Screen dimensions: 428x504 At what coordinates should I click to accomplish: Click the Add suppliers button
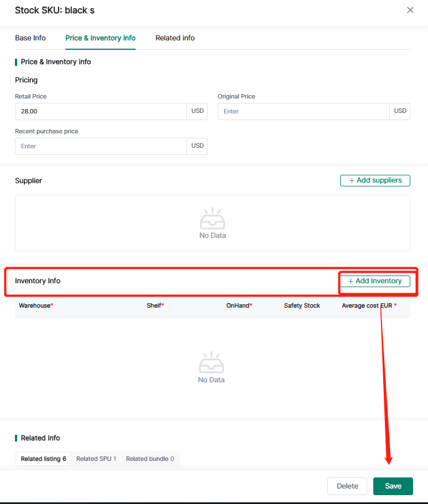coord(375,180)
